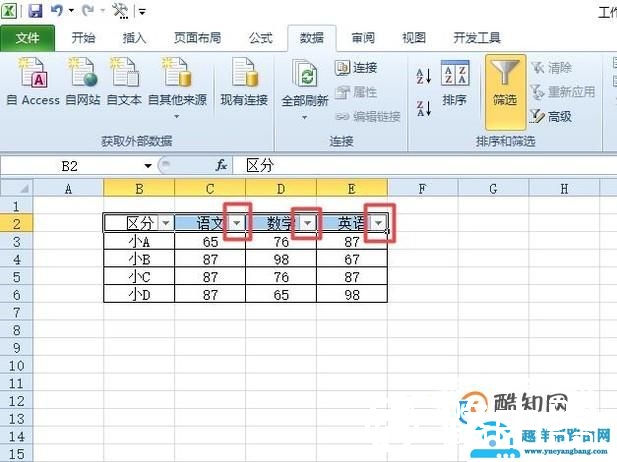Click 编辑链接 edit links

point(368,116)
